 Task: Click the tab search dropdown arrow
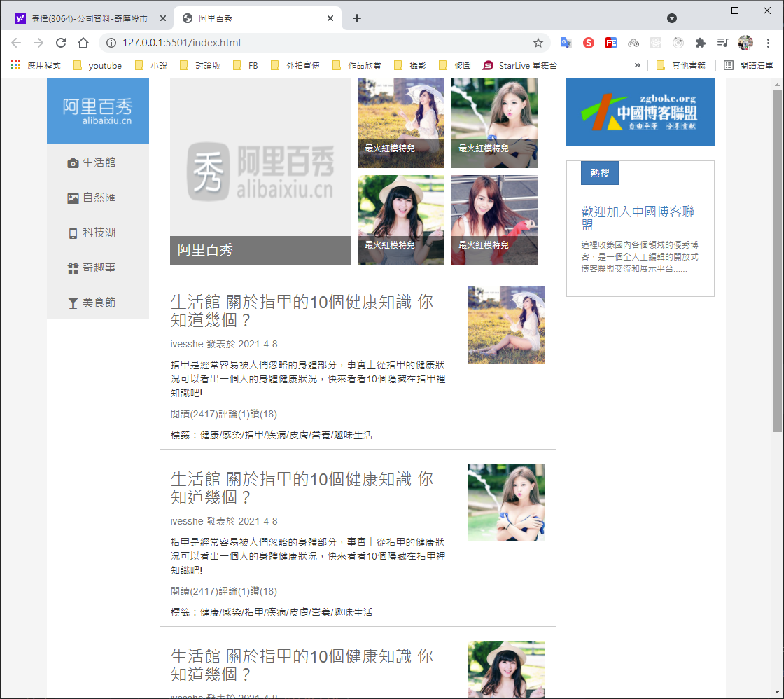click(672, 18)
